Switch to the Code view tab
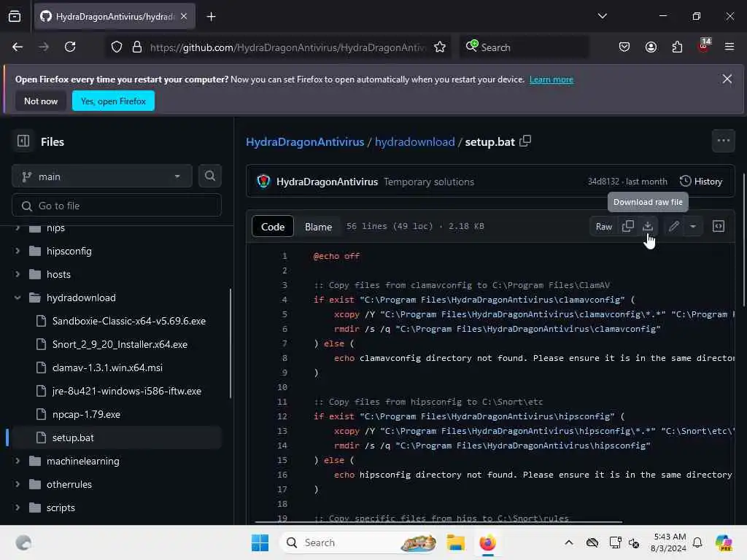Screen dimensions: 747x560 (273, 227)
